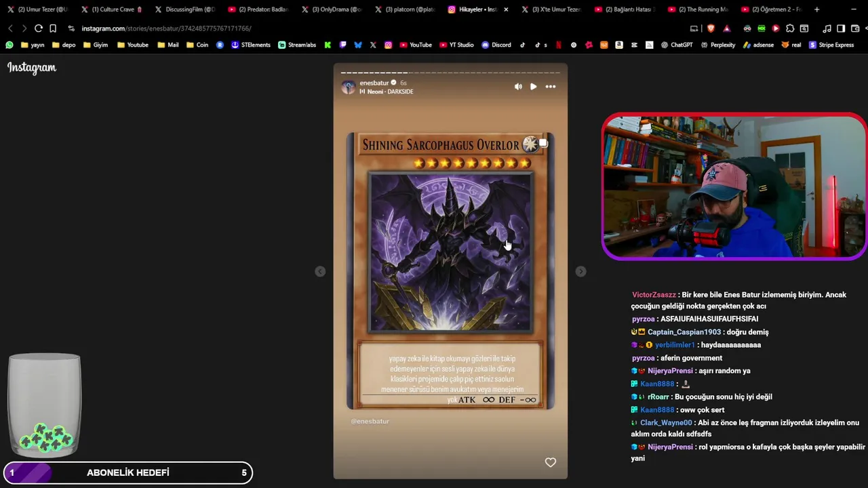This screenshot has height=488, width=868.
Task: Open the YouTube bookmark
Action: point(416,45)
